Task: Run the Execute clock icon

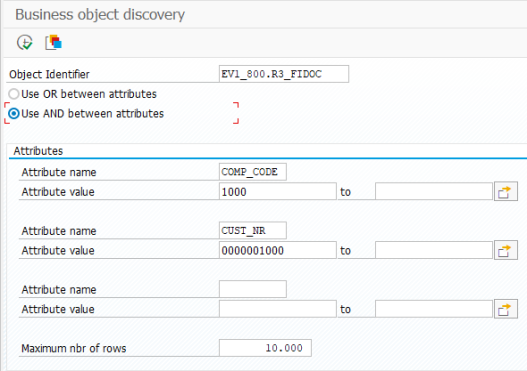Action: tap(25, 43)
